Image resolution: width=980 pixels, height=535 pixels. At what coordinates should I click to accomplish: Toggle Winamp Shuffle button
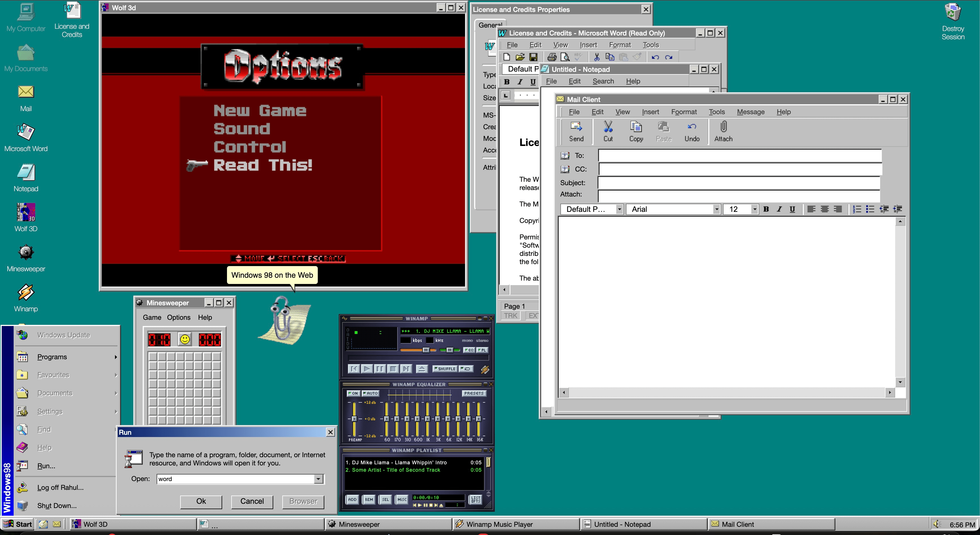point(445,369)
